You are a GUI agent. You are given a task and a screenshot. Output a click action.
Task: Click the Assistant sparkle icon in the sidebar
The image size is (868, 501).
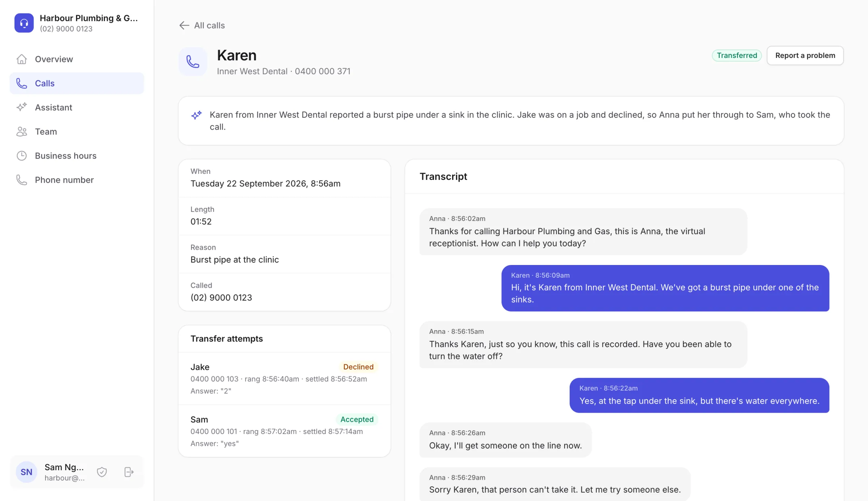click(22, 107)
